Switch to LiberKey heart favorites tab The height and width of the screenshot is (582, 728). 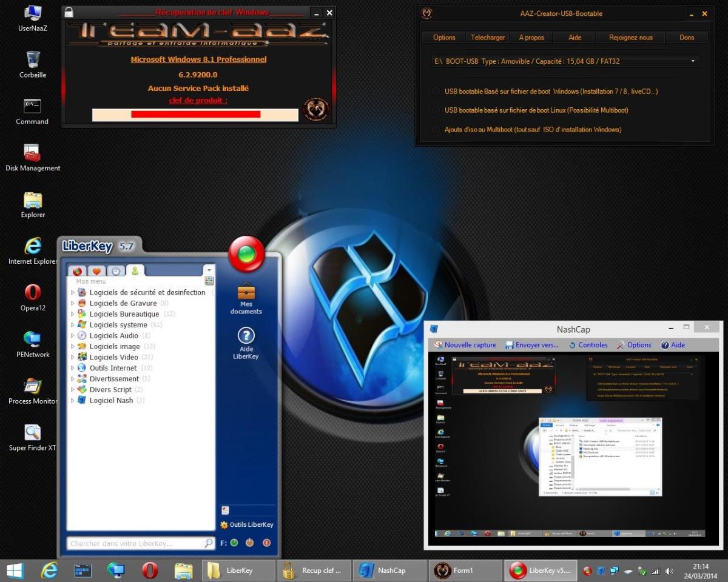(96, 271)
